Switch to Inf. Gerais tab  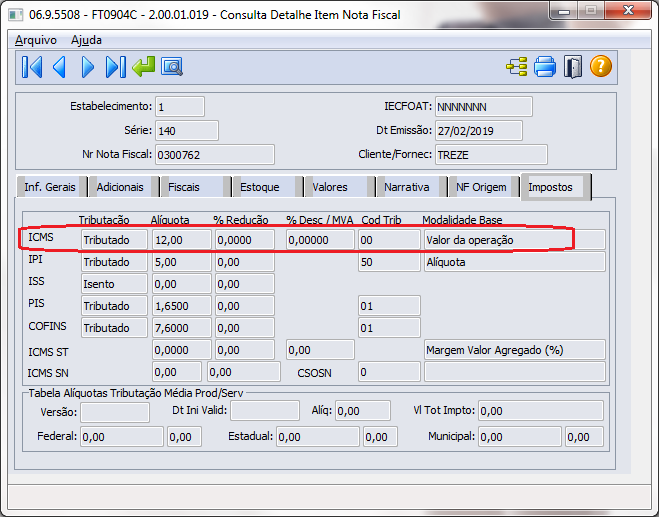(50, 187)
